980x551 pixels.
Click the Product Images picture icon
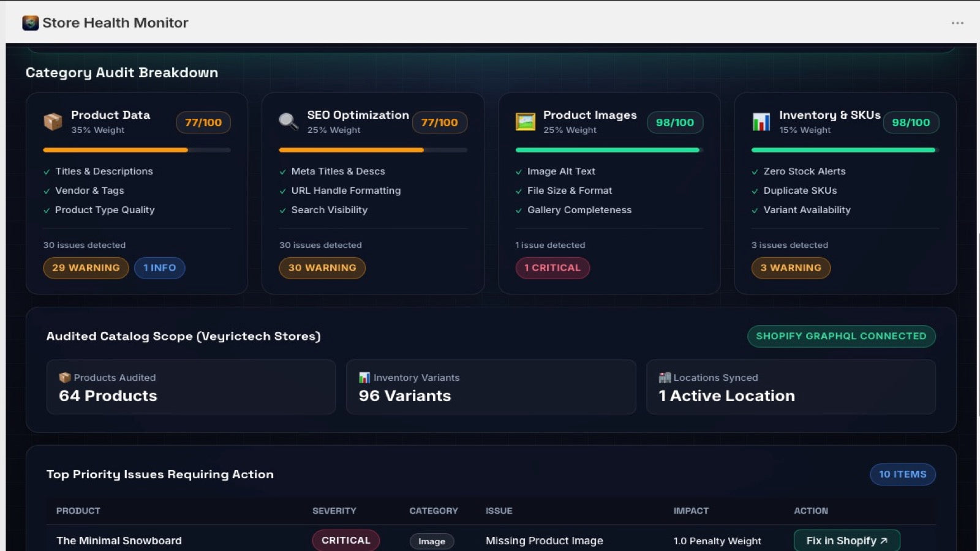point(525,122)
